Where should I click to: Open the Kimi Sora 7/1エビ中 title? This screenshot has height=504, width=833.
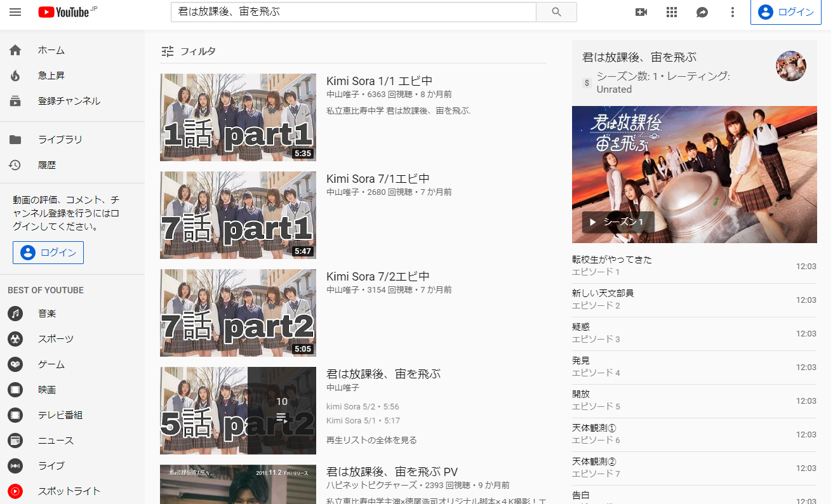coord(378,178)
